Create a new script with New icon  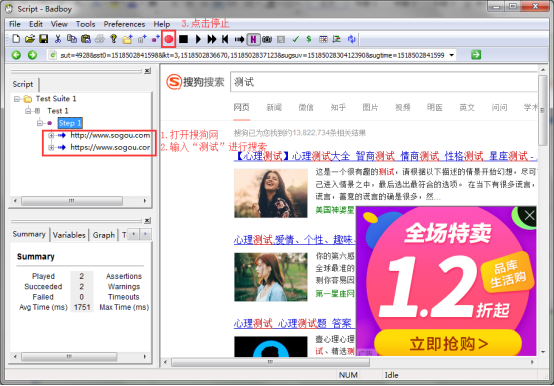[x=16, y=39]
